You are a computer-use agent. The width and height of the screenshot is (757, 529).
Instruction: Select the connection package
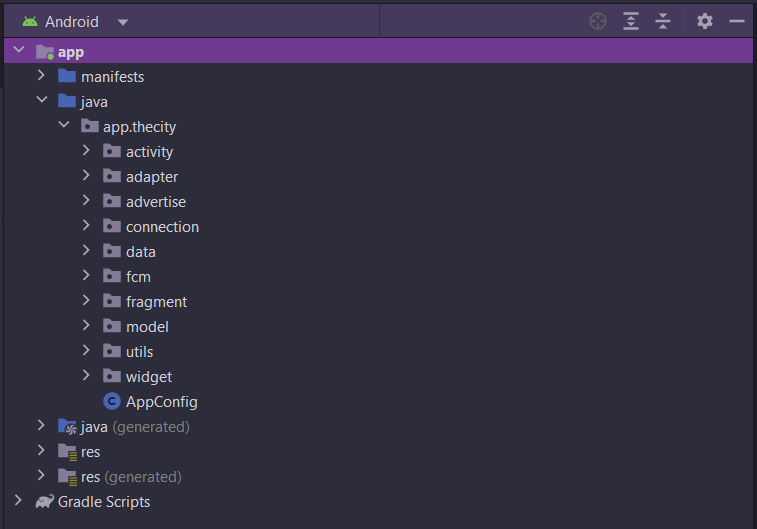coord(161,227)
